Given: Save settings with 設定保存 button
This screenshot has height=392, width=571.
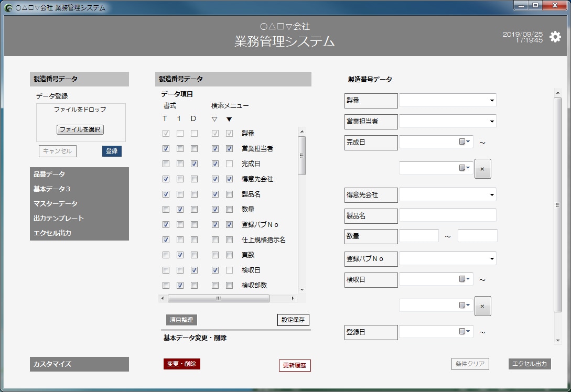Looking at the screenshot, I should 293,320.
